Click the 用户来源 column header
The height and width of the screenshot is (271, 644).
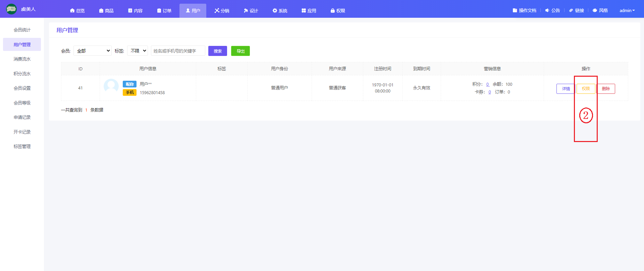tap(337, 69)
